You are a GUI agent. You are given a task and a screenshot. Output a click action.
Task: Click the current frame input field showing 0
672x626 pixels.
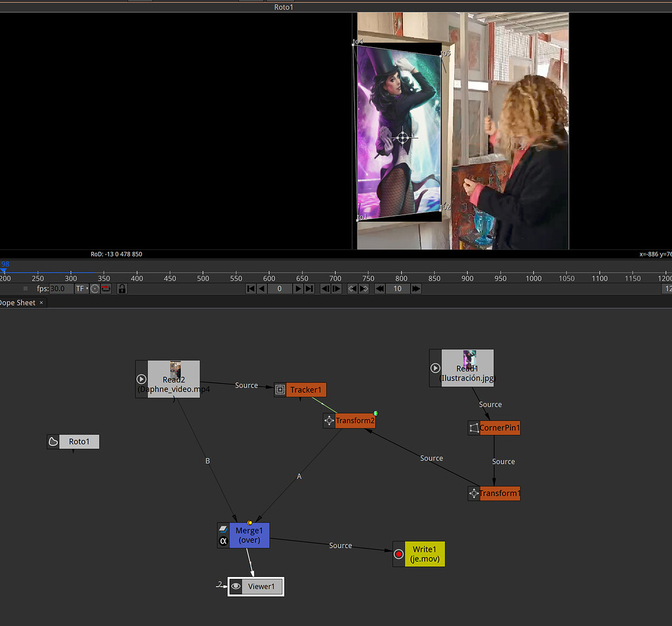click(x=280, y=289)
